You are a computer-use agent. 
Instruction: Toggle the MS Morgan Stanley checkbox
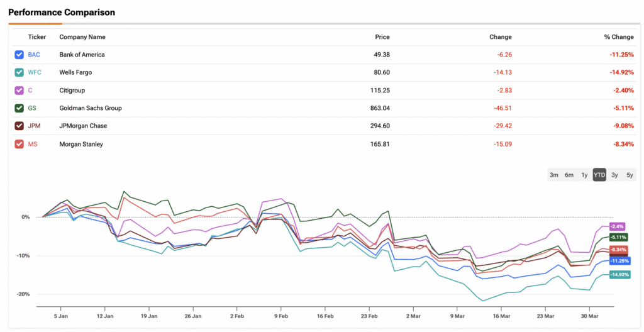point(19,144)
